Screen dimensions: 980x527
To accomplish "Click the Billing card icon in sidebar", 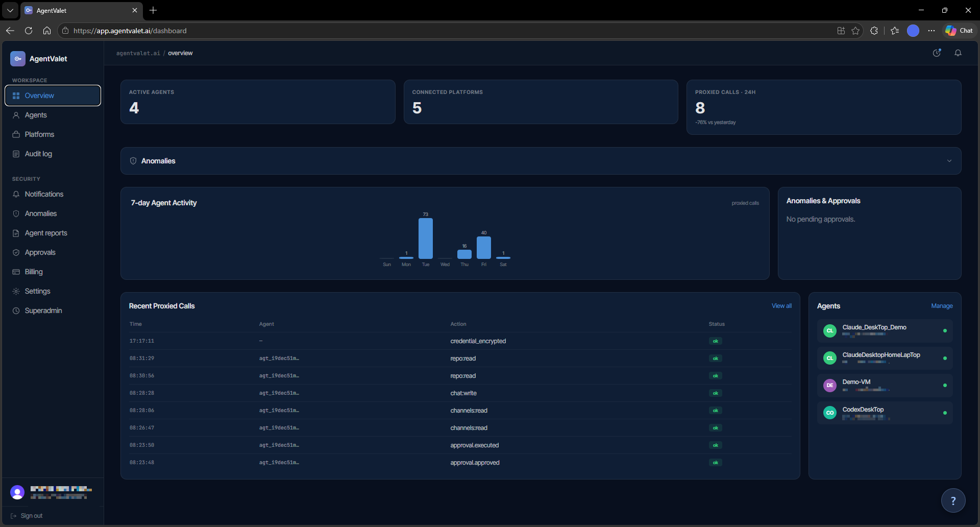I will [16, 272].
